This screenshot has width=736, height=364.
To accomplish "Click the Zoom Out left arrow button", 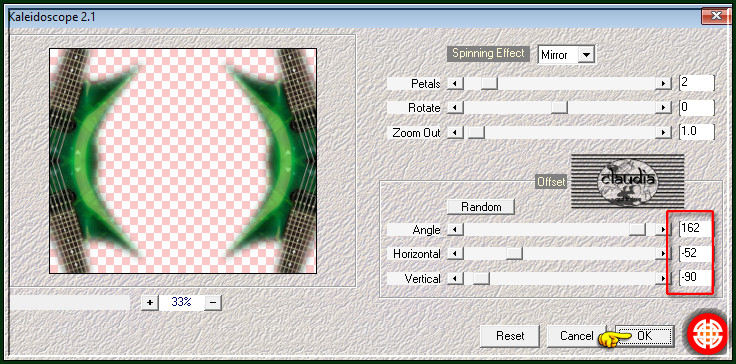I will pyautogui.click(x=455, y=133).
